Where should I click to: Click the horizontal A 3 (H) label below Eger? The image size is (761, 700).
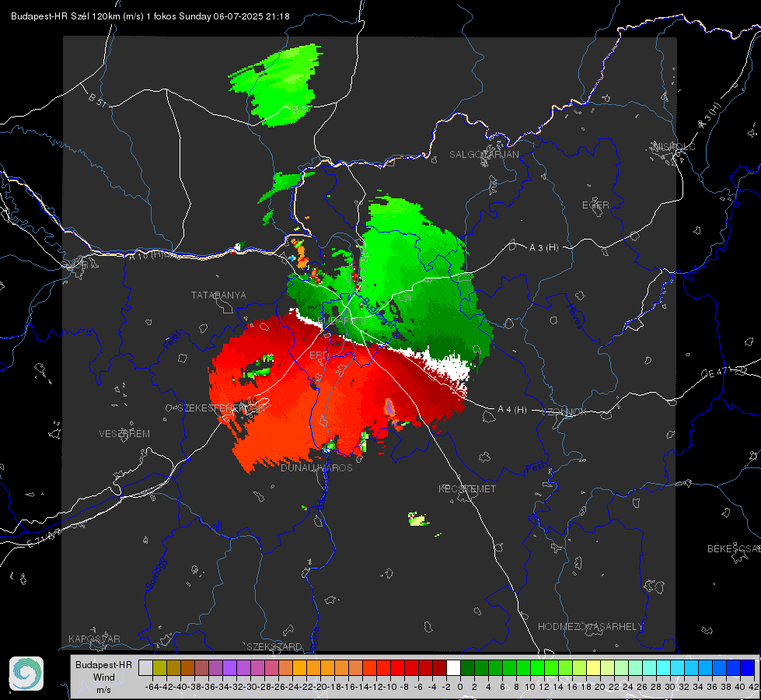543,248
